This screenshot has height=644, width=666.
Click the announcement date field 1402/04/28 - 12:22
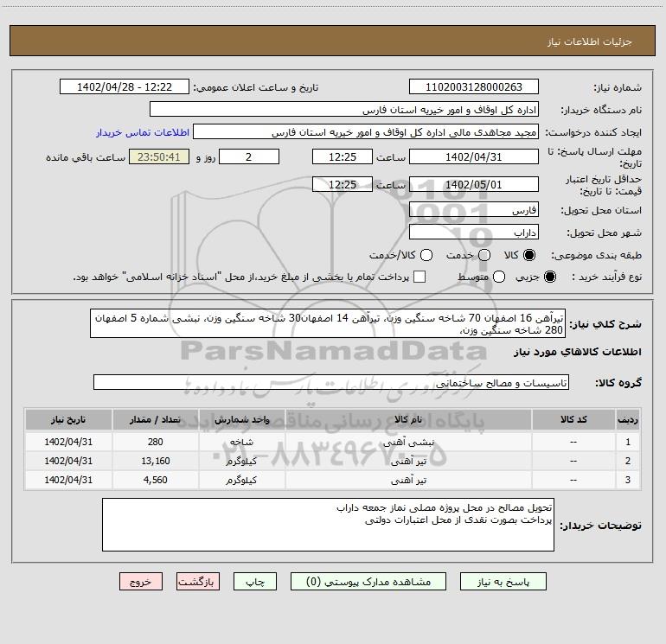[125, 86]
